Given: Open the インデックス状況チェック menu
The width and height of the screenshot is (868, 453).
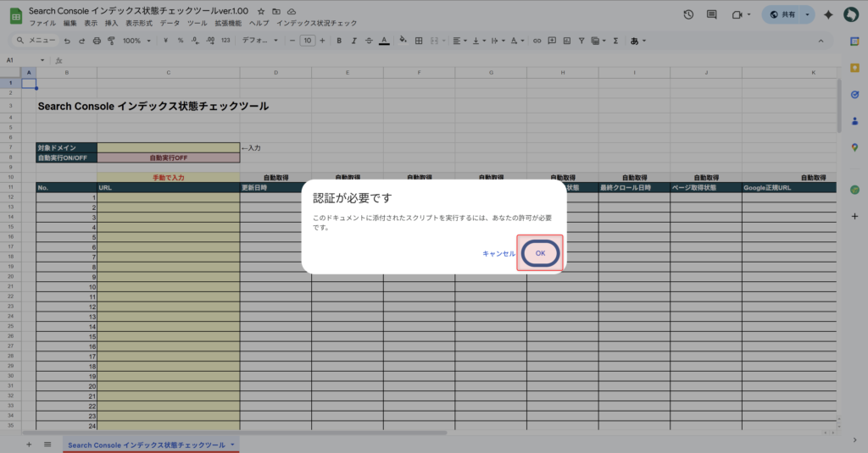Looking at the screenshot, I should (316, 23).
